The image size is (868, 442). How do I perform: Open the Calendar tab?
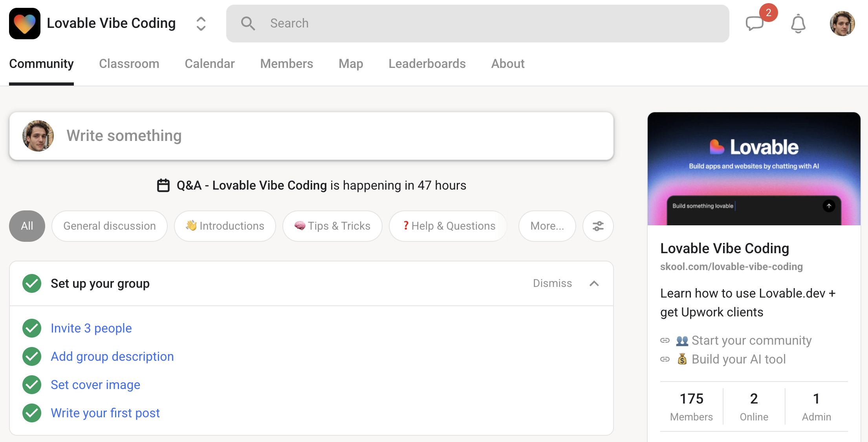(x=210, y=64)
